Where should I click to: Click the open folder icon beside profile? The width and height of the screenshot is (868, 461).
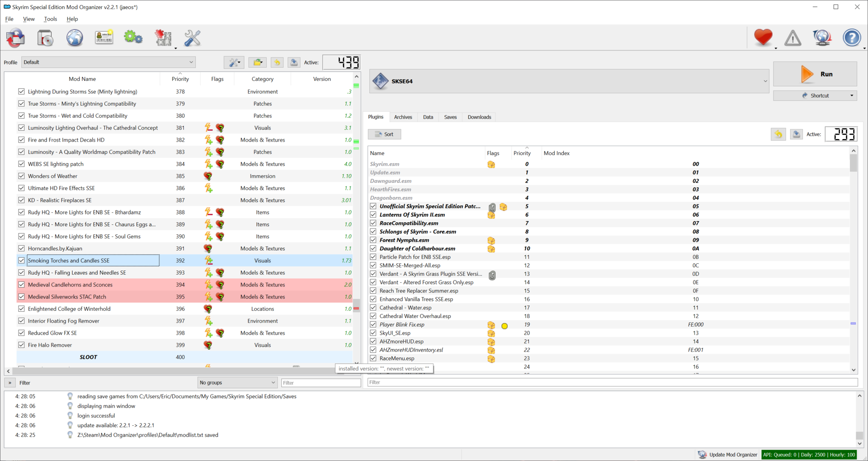coord(258,62)
